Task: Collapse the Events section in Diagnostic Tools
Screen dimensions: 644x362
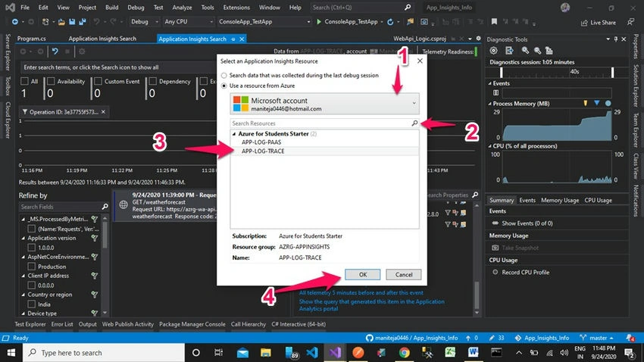Action: pos(490,83)
